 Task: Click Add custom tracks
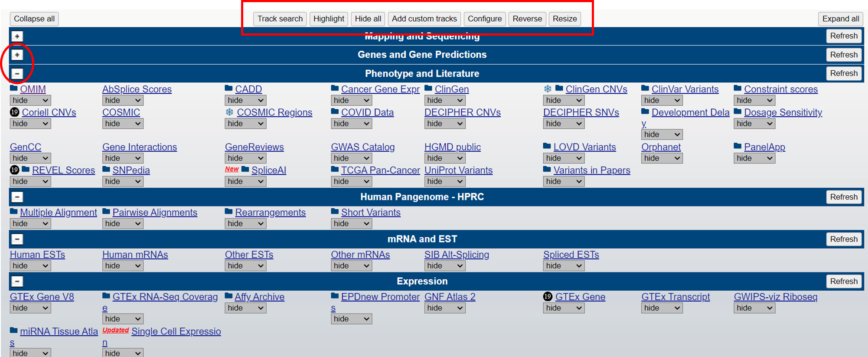click(x=424, y=19)
